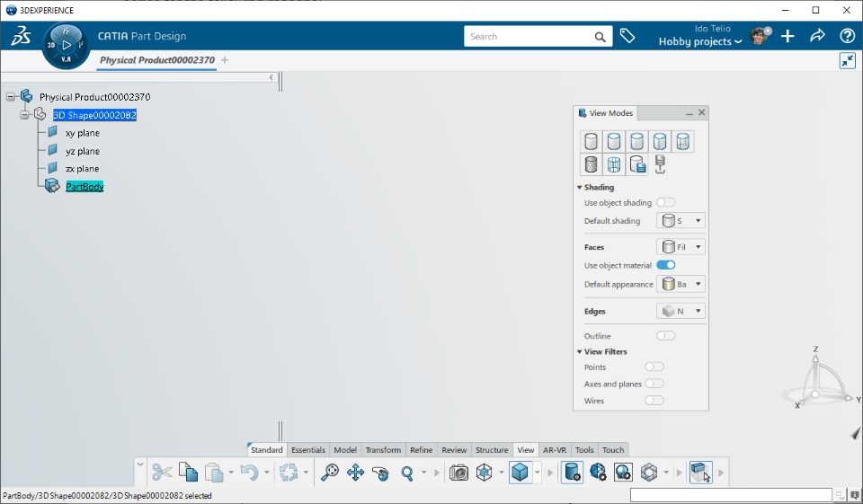This screenshot has height=504, width=863.
Task: Choose the dotted hidden-edges cylinder mode
Action: 683,141
